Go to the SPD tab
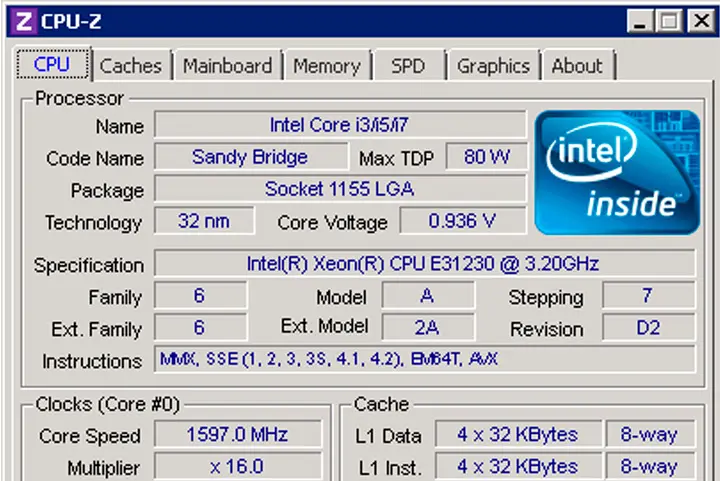Image resolution: width=720 pixels, height=481 pixels. point(408,66)
